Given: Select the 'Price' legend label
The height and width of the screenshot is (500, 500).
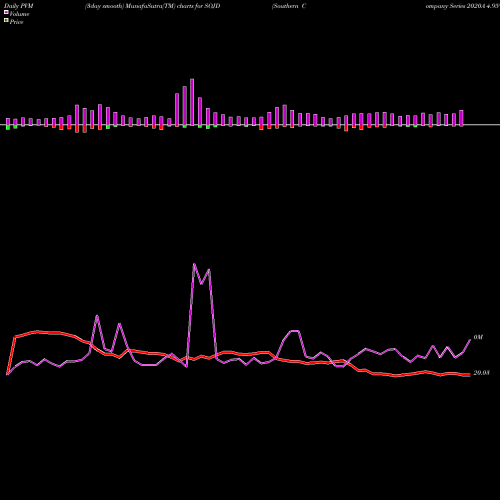Looking at the screenshot, I should tap(16, 22).
